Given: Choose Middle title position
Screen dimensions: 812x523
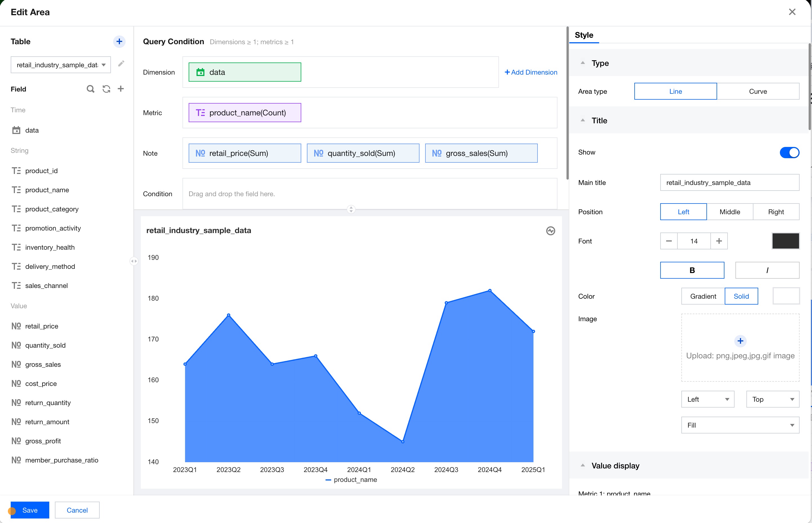Looking at the screenshot, I should tap(730, 212).
